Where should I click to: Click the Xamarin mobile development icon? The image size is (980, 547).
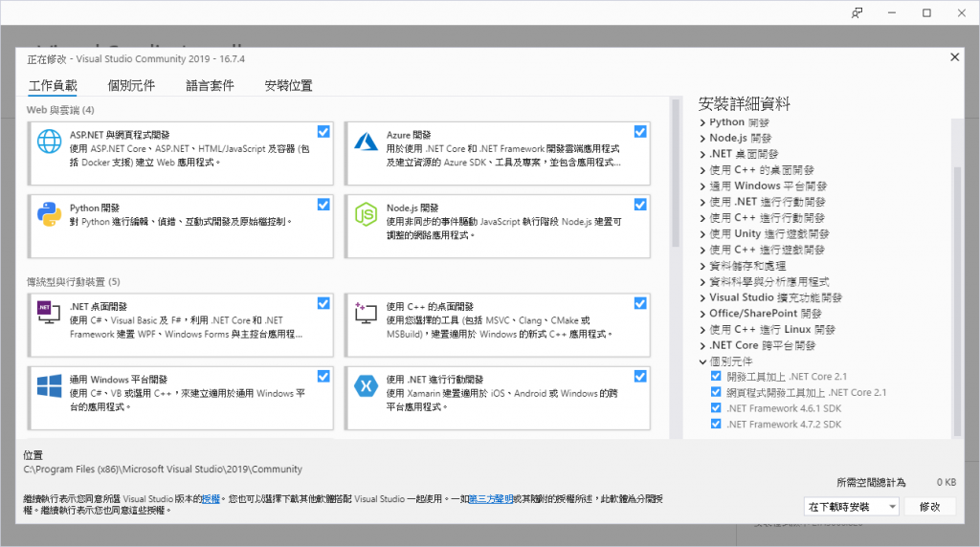pyautogui.click(x=366, y=386)
